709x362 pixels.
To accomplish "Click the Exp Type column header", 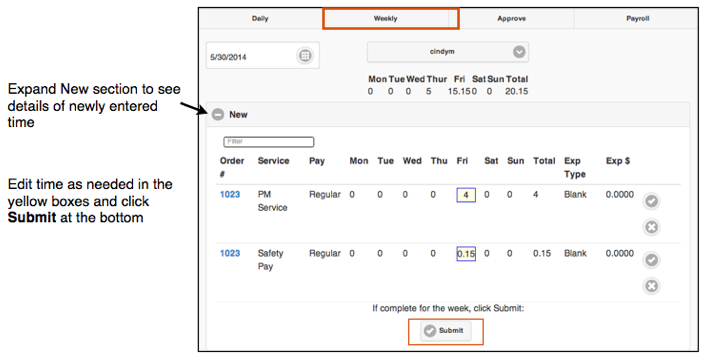I will coord(575,167).
